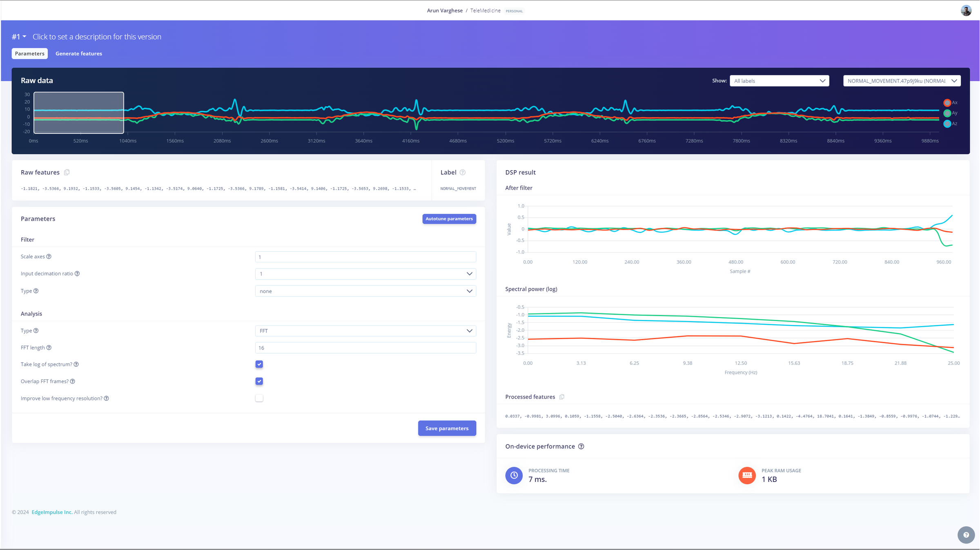Viewport: 980px width, 550px height.
Task: Click Scale axes help icon
Action: (49, 257)
